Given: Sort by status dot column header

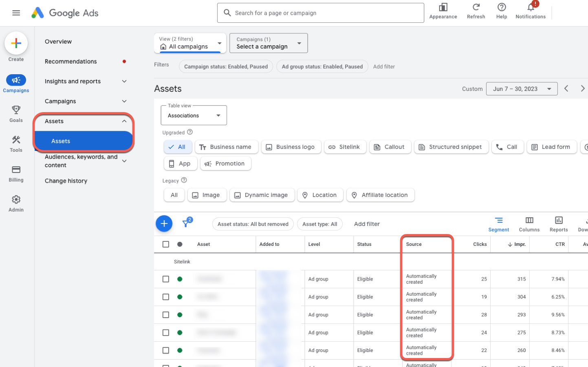Looking at the screenshot, I should tap(180, 244).
